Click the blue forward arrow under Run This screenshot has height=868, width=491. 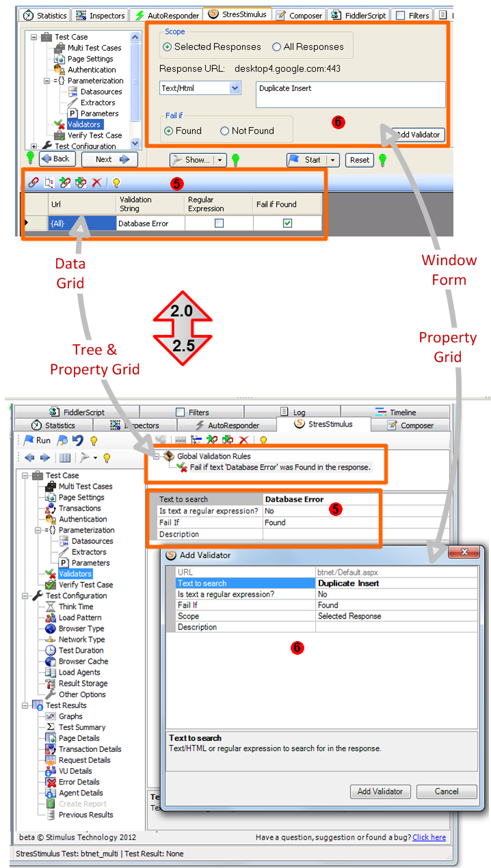pyautogui.click(x=44, y=458)
